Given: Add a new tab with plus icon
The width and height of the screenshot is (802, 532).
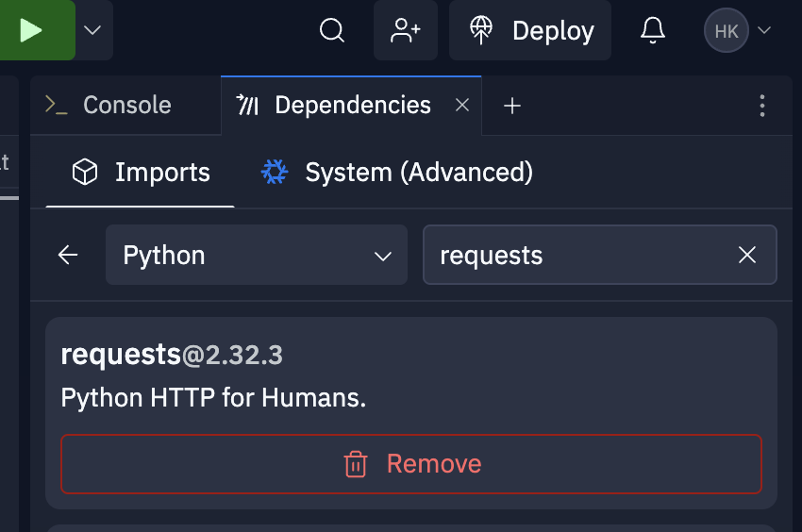Looking at the screenshot, I should [512, 106].
